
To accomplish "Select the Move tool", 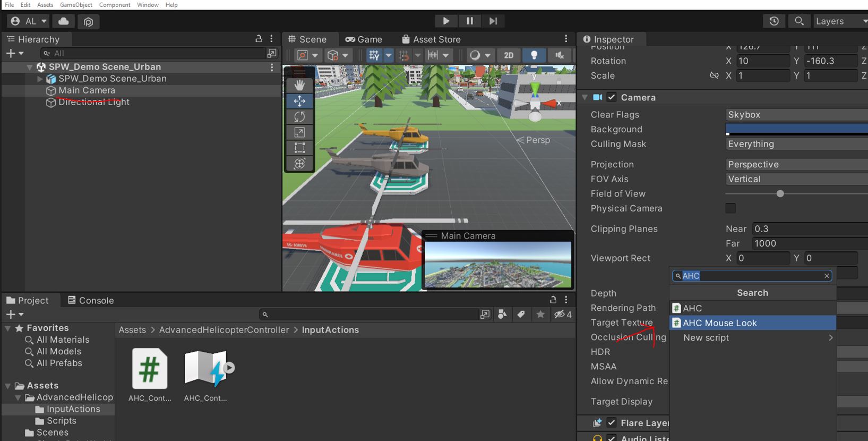I will 299,101.
